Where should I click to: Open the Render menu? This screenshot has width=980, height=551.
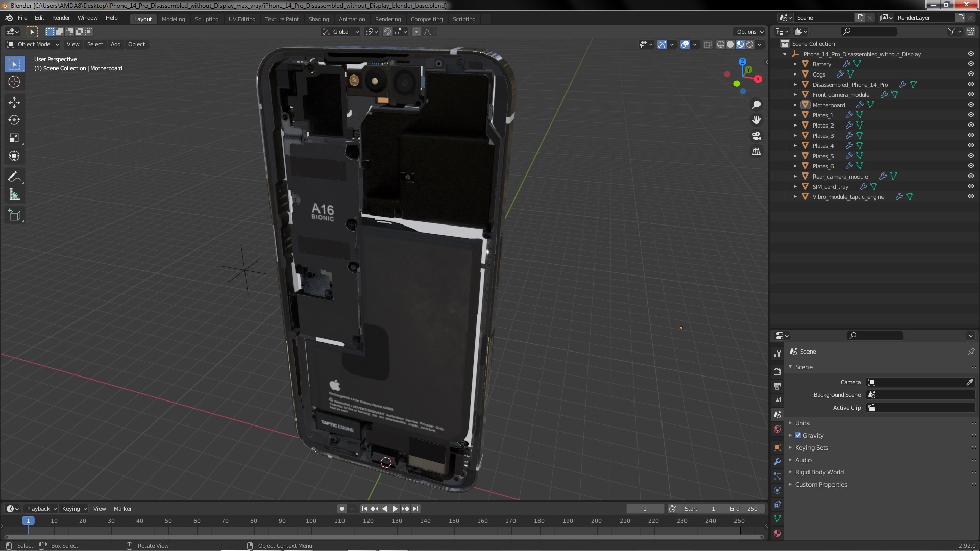[x=61, y=18]
